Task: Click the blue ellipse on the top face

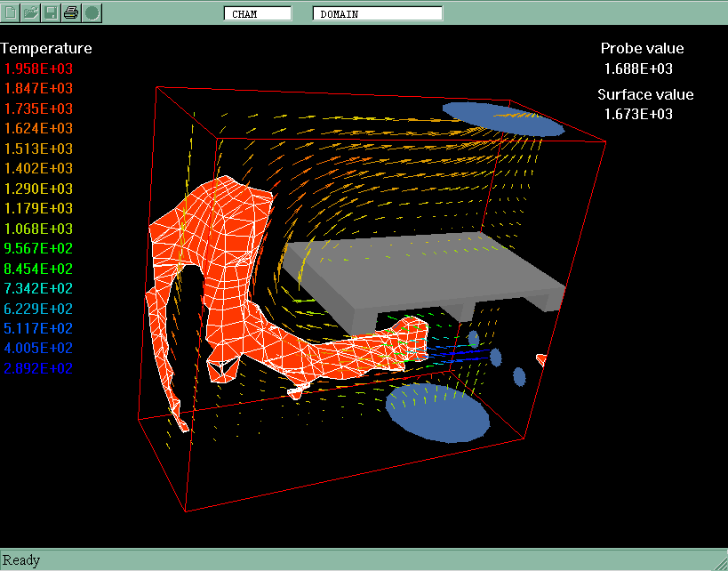Action: pyautogui.click(x=503, y=118)
